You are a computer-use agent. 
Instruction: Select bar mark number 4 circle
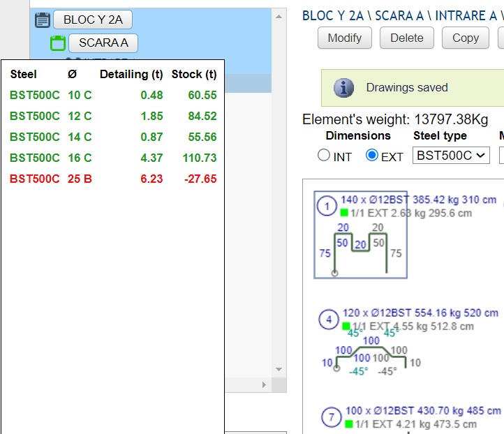tap(329, 320)
